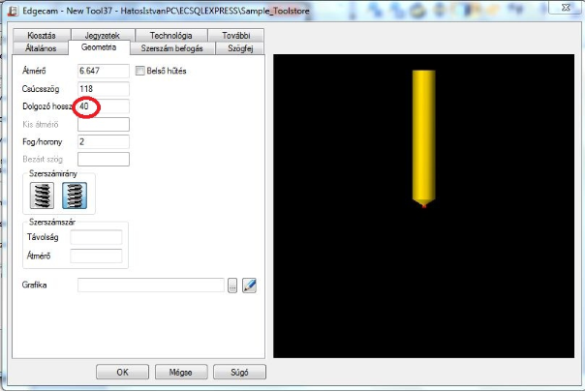Click the Távolság field under Szerszámszár
The height and width of the screenshot is (392, 586).
[x=97, y=237]
